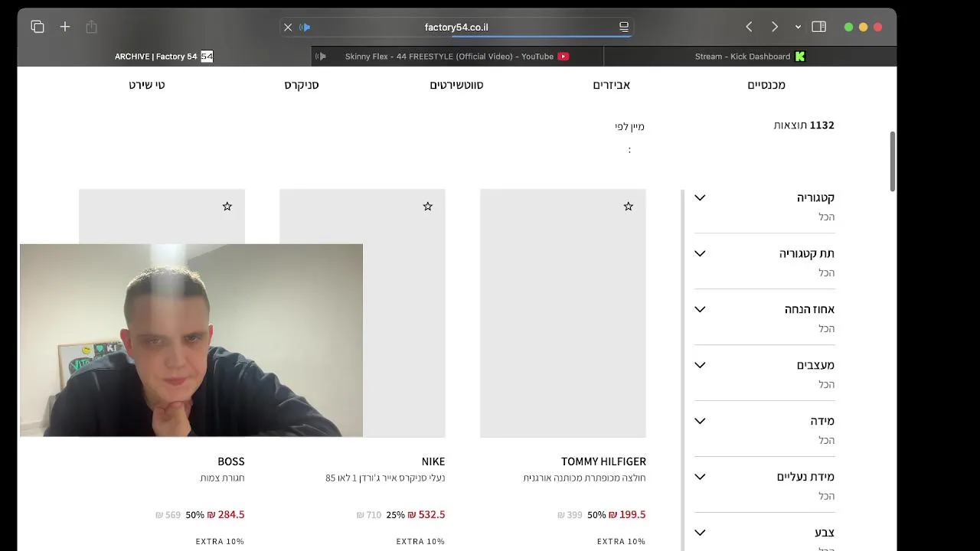This screenshot has height=551, width=980.
Task: Open the tab overview icon in Safari toolbar
Action: [x=38, y=27]
